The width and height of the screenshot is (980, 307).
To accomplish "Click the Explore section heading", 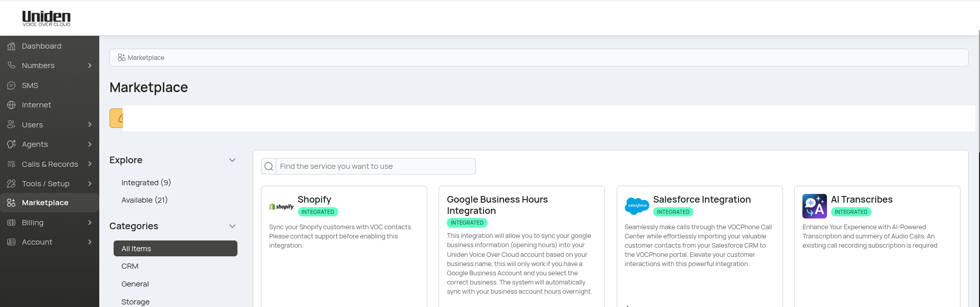I will (x=126, y=160).
